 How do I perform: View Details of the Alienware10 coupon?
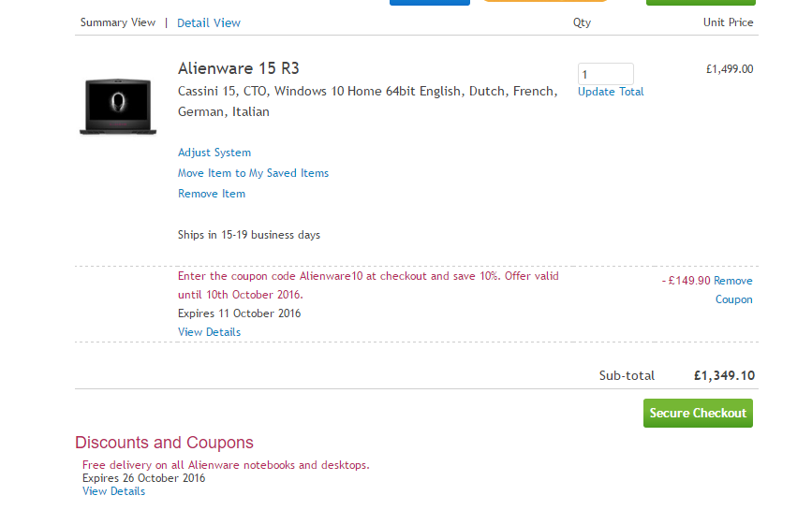pyautogui.click(x=209, y=332)
